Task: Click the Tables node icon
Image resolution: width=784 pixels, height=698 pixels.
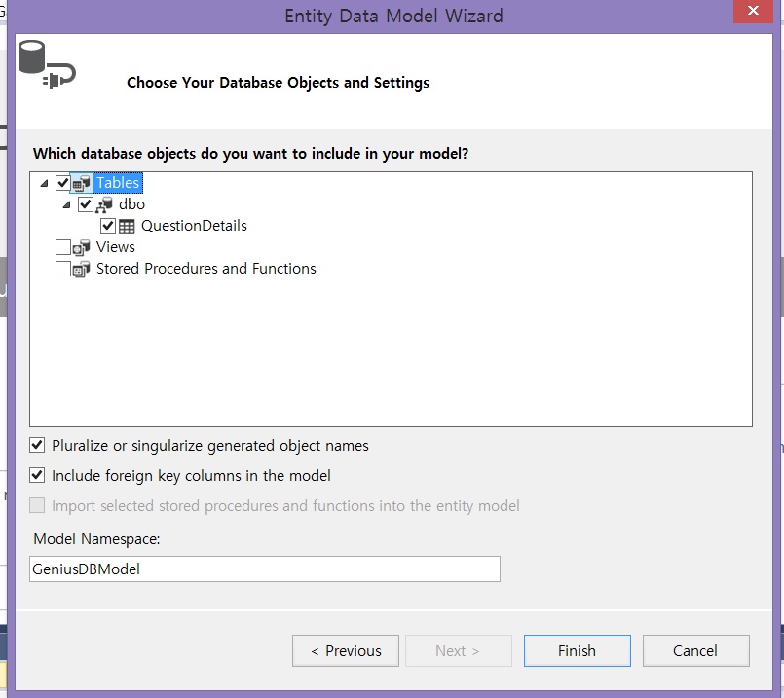Action: [x=82, y=183]
